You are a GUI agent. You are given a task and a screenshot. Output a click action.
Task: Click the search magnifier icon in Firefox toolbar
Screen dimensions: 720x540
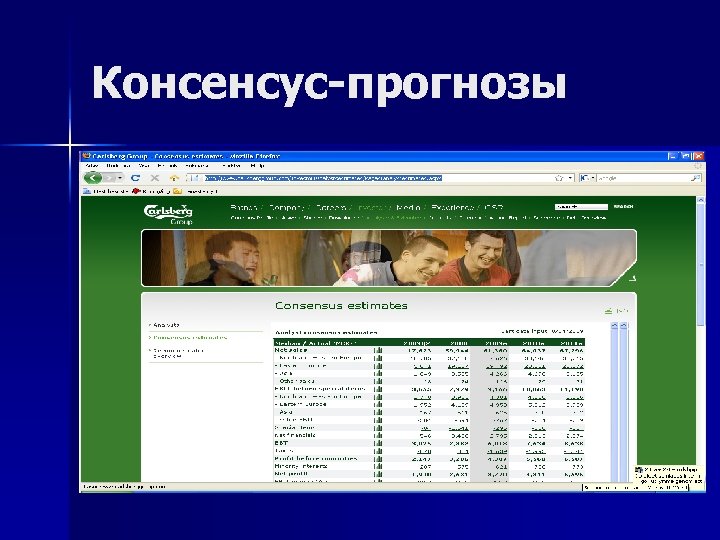(x=696, y=178)
